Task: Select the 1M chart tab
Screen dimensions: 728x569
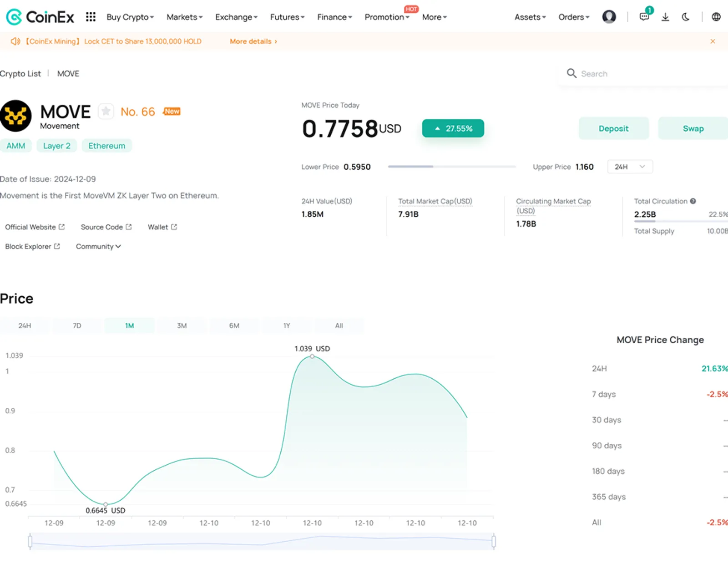Action: [x=129, y=325]
